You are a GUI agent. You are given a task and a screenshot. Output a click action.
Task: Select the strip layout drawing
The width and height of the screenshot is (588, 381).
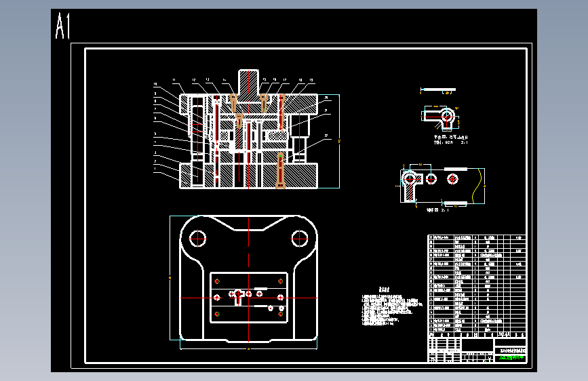pyautogui.click(x=443, y=186)
